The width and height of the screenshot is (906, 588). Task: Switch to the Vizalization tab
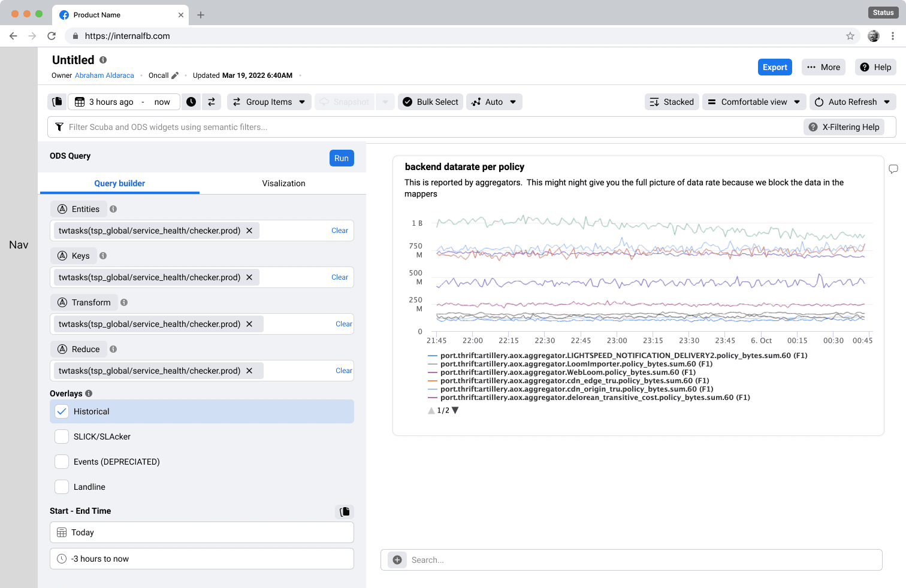click(283, 183)
